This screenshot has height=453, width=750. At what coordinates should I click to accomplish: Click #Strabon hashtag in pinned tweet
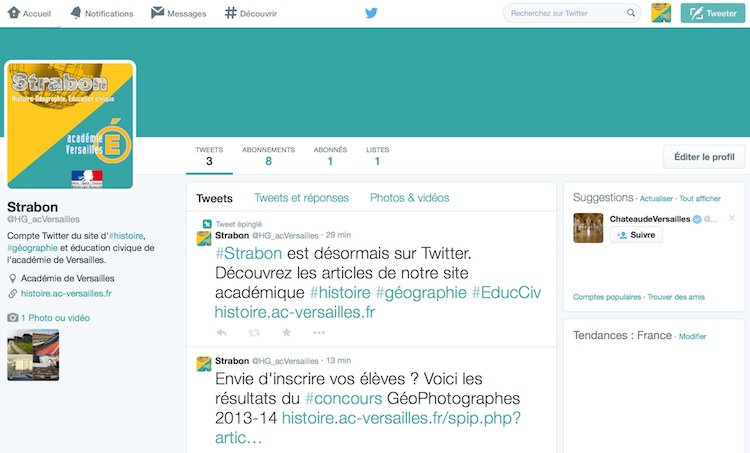[248, 253]
